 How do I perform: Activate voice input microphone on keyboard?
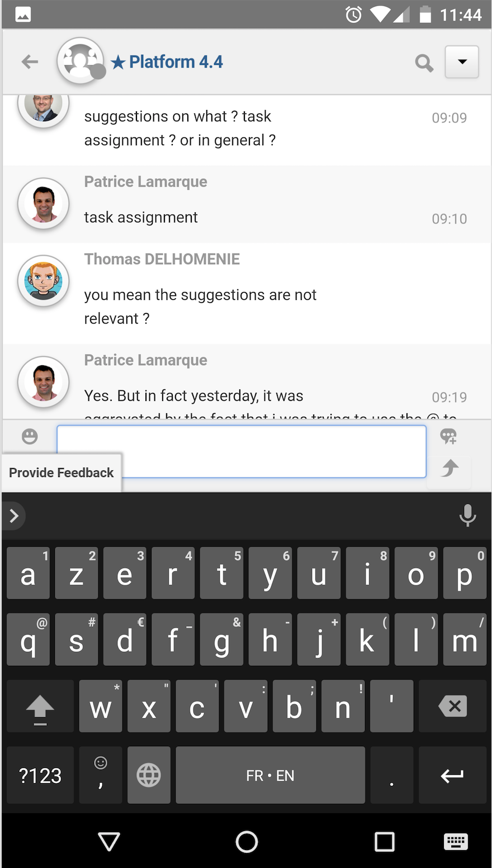(x=467, y=515)
